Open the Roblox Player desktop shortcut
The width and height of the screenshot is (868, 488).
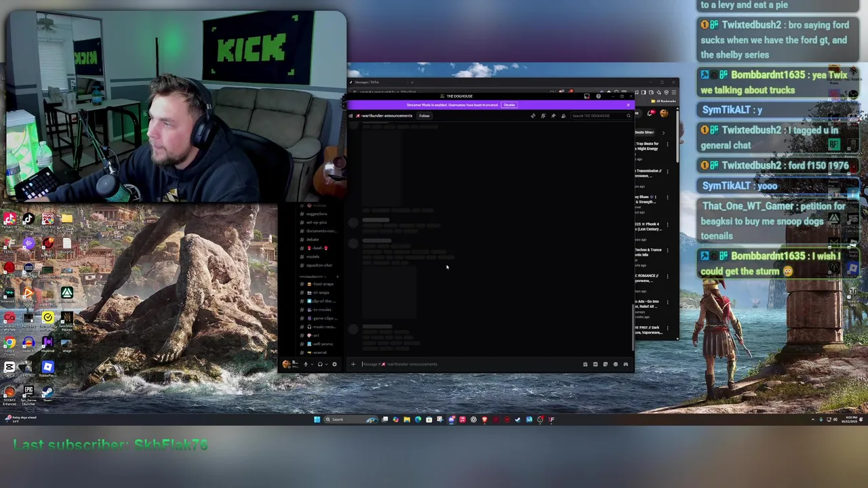pos(47,369)
